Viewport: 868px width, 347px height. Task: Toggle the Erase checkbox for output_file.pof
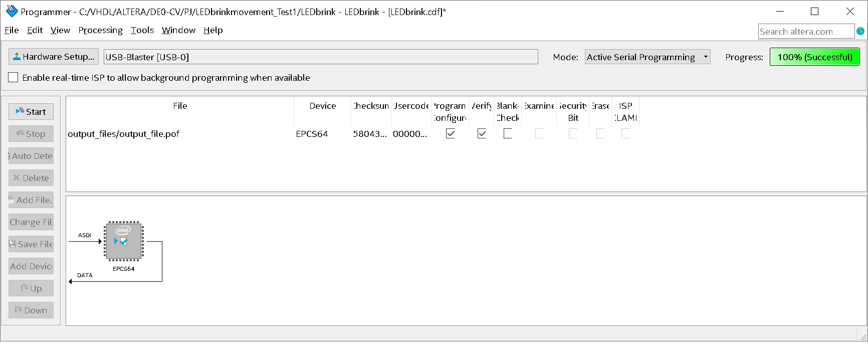point(600,133)
